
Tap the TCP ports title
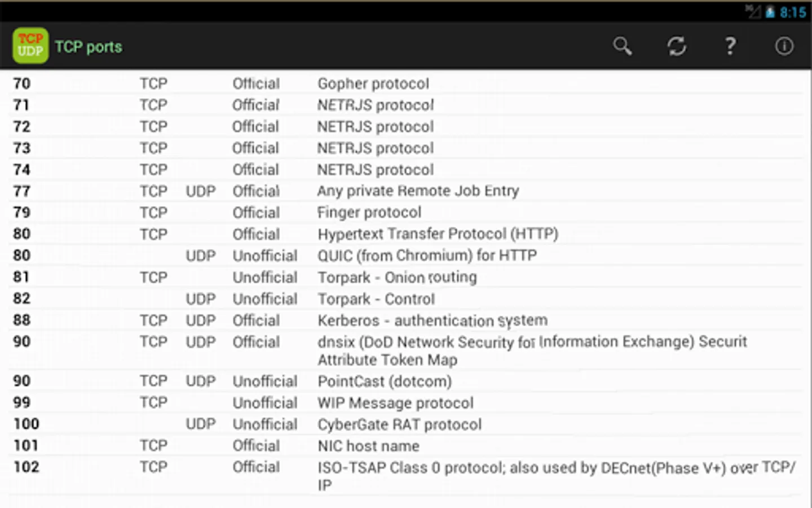[89, 47]
